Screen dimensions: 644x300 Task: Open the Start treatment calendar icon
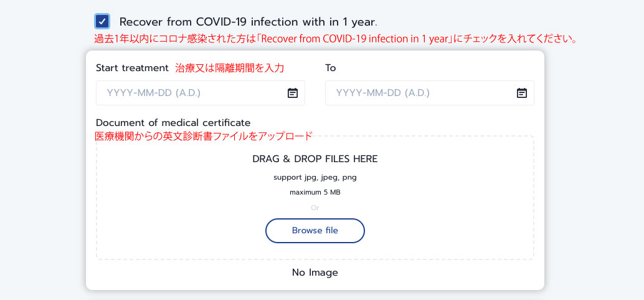click(292, 93)
